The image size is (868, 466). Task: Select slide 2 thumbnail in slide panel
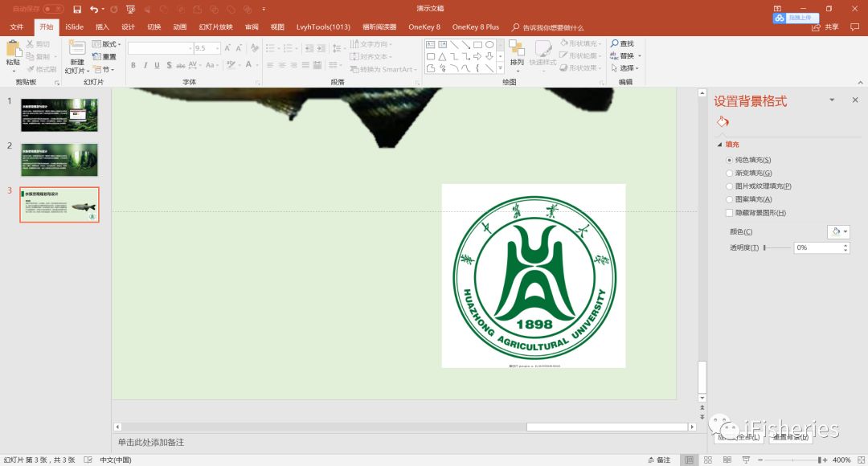pyautogui.click(x=59, y=160)
